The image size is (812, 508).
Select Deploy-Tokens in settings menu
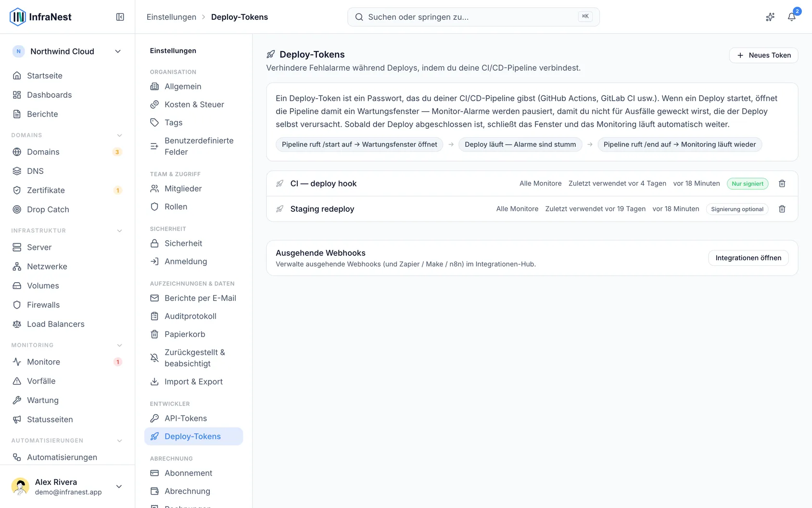(x=193, y=436)
